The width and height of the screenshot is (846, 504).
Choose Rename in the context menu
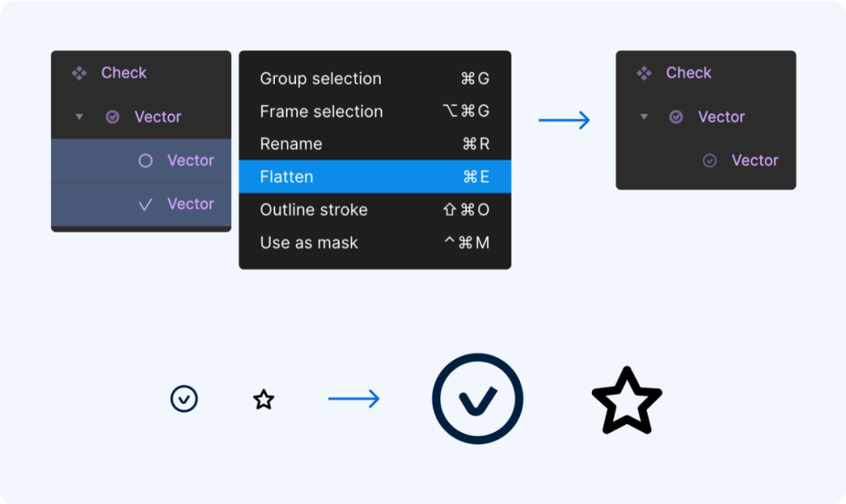click(375, 144)
